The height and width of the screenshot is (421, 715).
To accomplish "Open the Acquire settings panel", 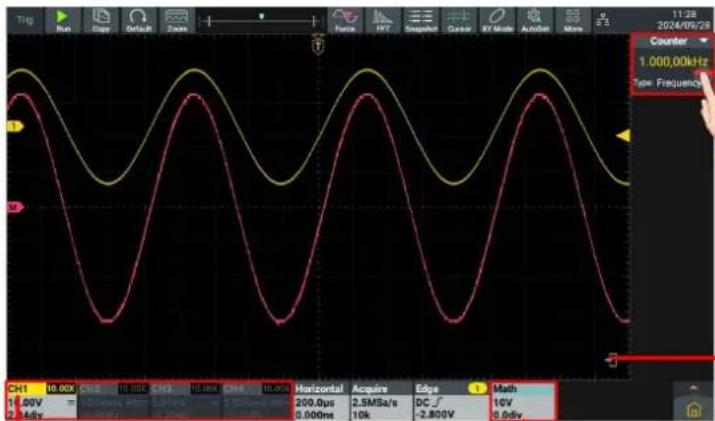I will 380,401.
